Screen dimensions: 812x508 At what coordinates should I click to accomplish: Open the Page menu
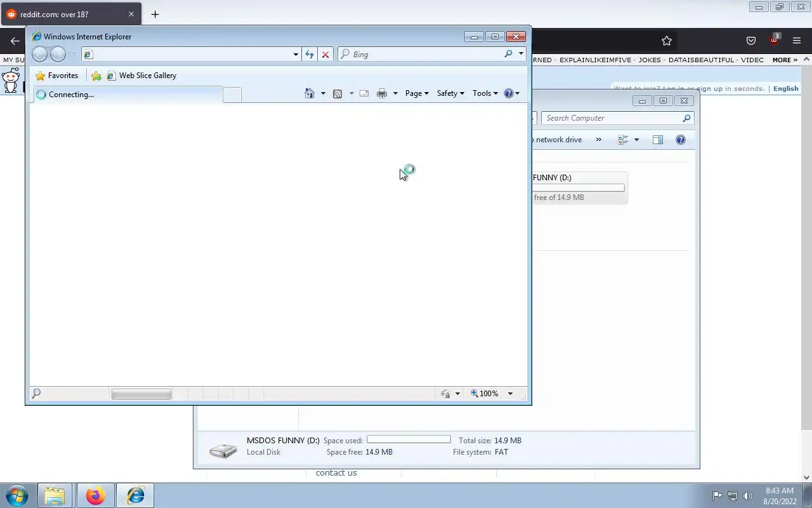(417, 93)
